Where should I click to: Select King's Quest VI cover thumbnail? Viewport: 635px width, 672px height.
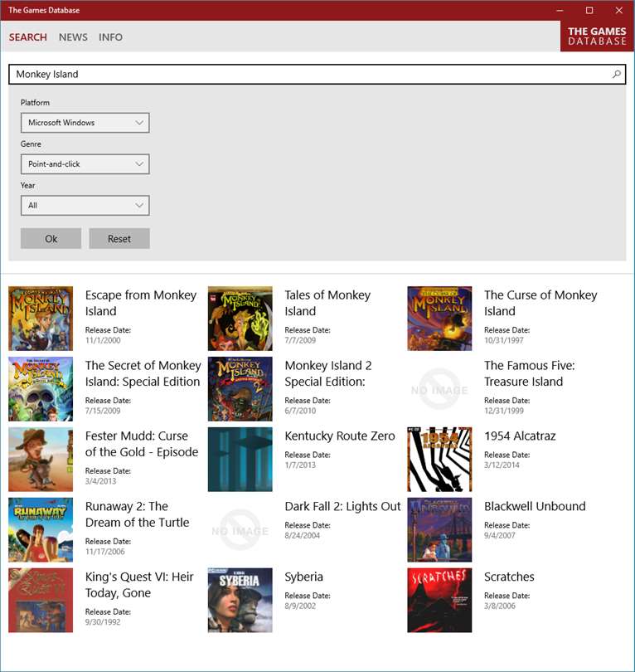(41, 600)
